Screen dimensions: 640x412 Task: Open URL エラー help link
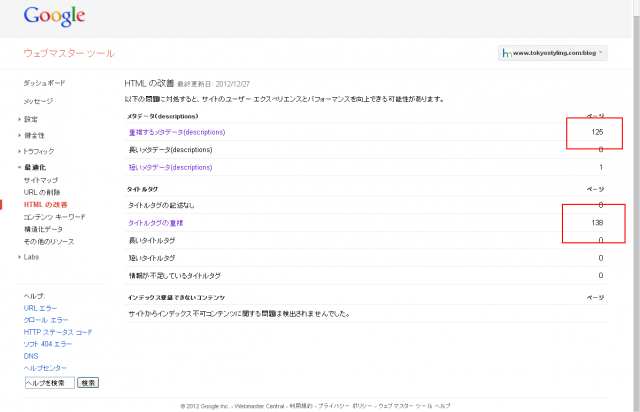[40, 308]
